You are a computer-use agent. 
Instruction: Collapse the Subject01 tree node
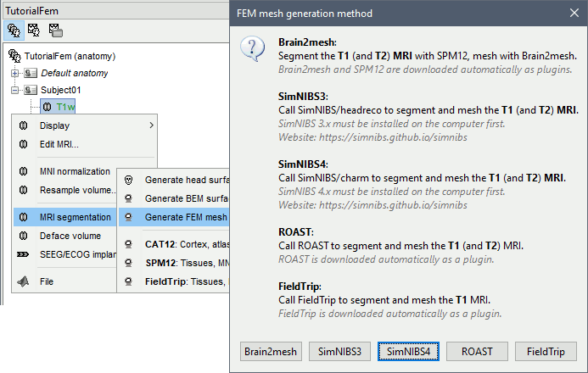tap(14, 90)
